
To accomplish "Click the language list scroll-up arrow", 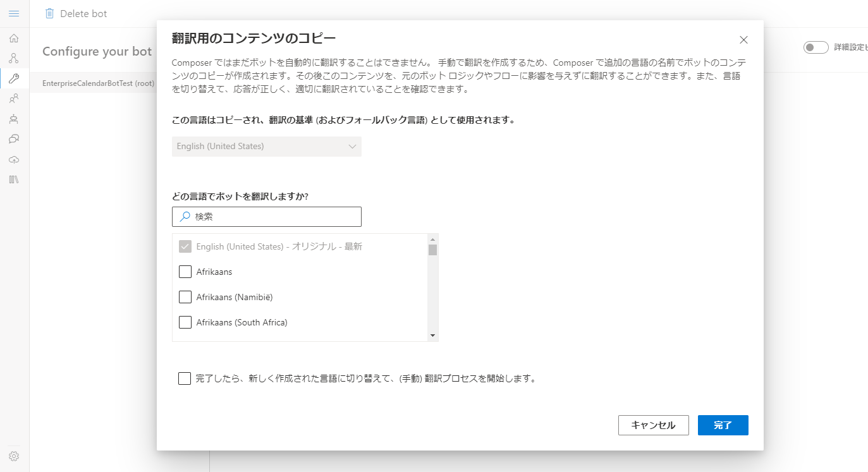I will click(x=433, y=239).
